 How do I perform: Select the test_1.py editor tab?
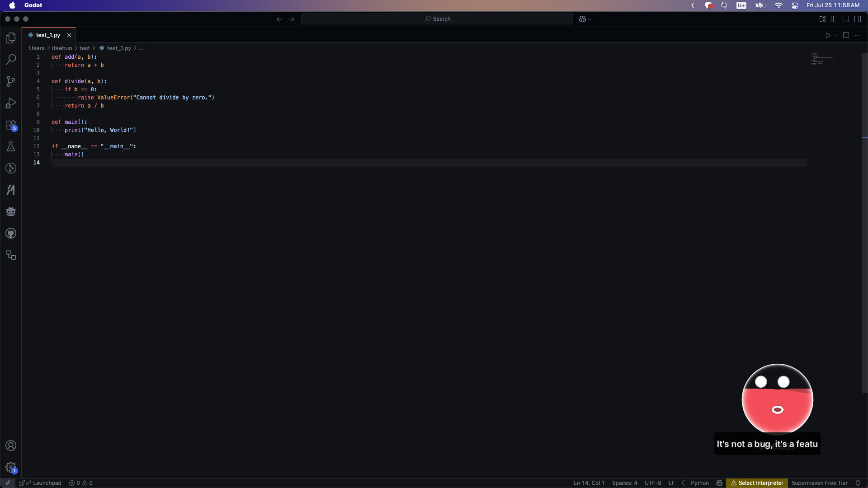48,35
